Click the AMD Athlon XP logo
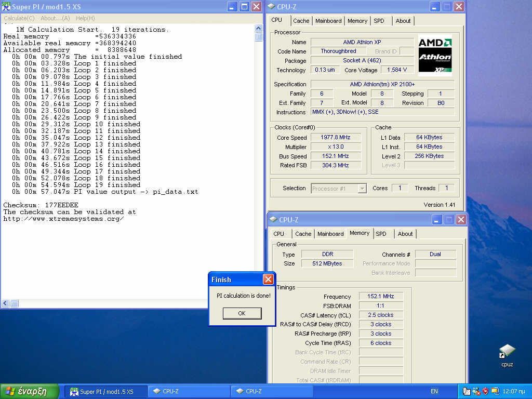 click(x=435, y=55)
